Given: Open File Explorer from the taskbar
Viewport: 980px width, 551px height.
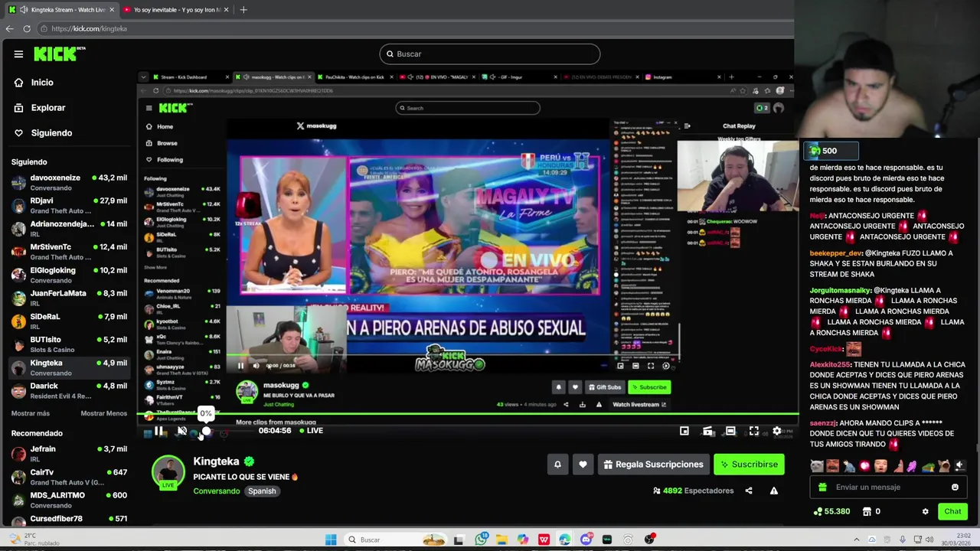Looking at the screenshot, I should pos(501,540).
